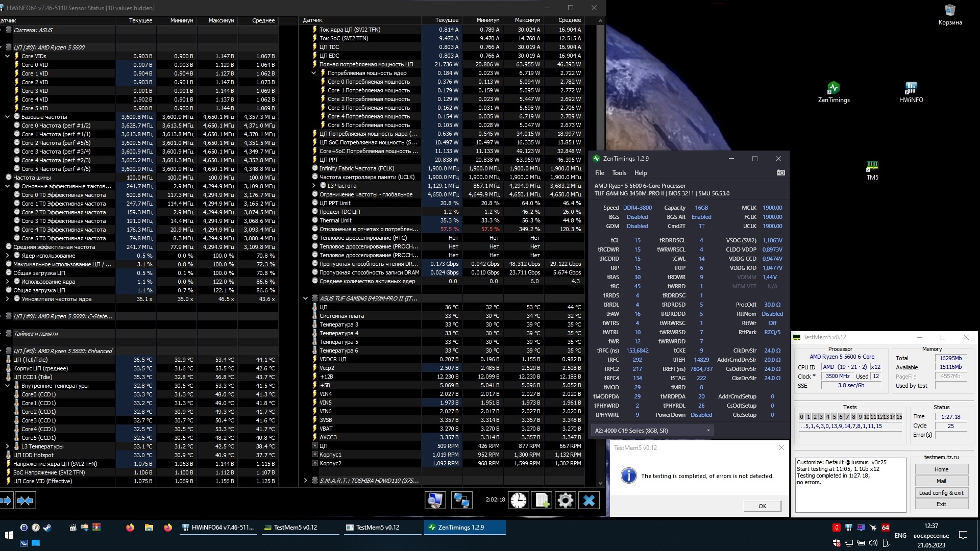
Task: Click the HWiNFO settings gear icon
Action: (x=565, y=500)
